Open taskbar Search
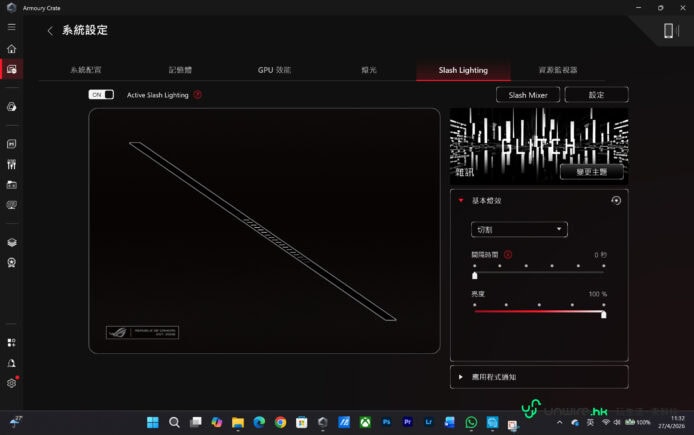This screenshot has width=694, height=435. coord(174,423)
